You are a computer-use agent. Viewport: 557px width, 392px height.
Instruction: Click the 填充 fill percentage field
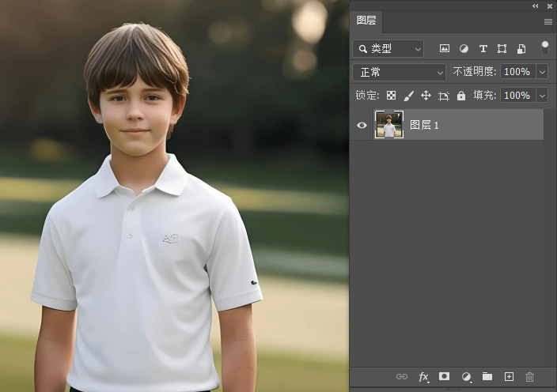[517, 96]
